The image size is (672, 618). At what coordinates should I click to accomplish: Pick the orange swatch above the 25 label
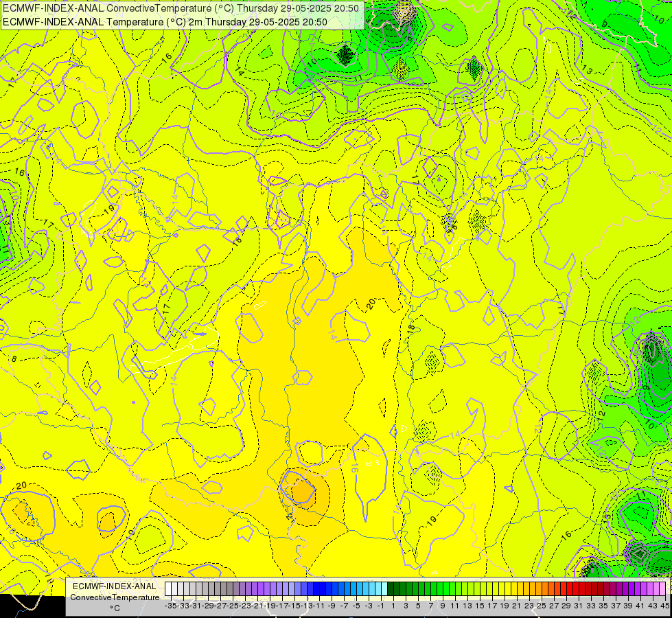point(545,589)
